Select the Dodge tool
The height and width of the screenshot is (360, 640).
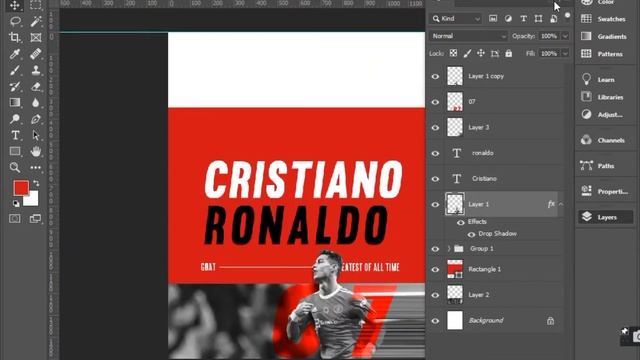point(15,119)
